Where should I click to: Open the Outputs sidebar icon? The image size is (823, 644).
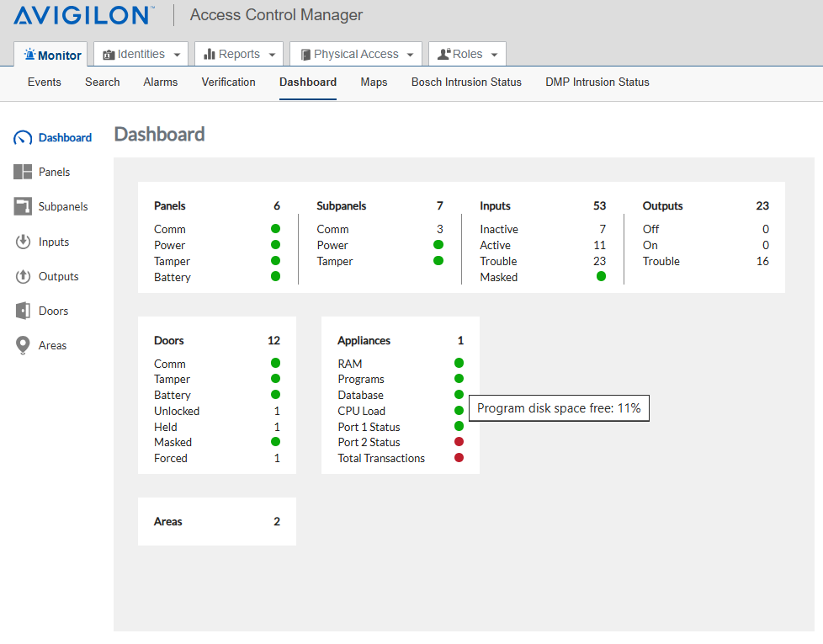[x=23, y=276]
